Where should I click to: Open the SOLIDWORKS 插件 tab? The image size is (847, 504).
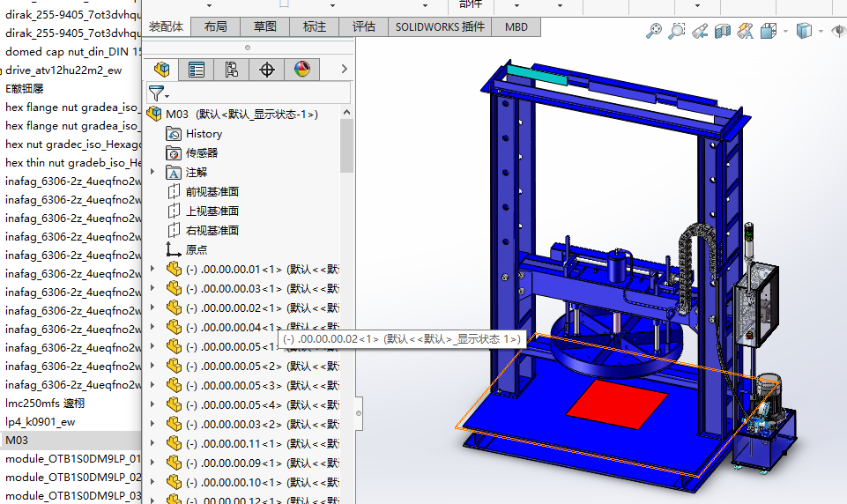tap(440, 26)
